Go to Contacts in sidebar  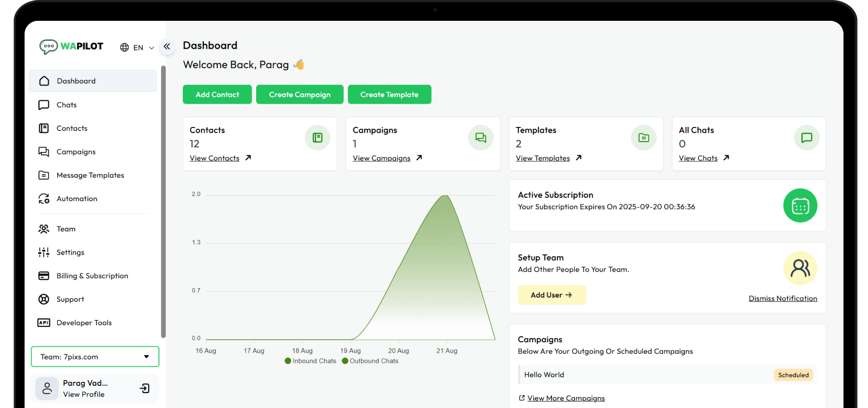[x=72, y=128]
